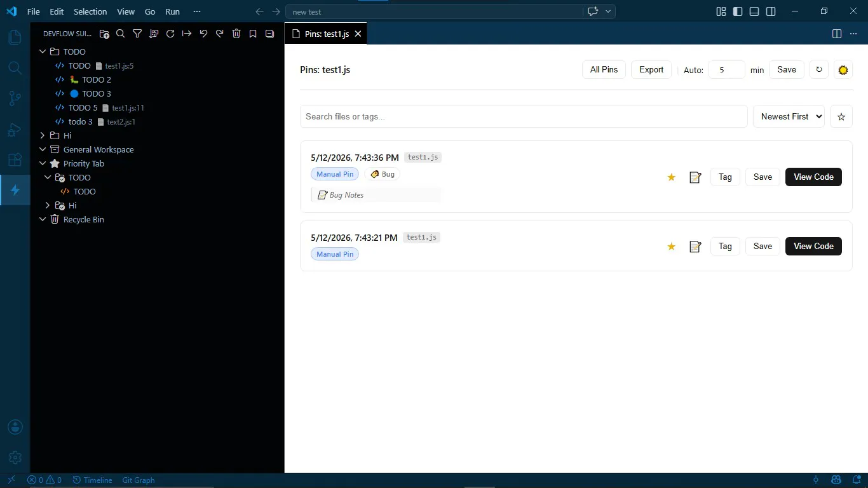Expand Hi folder under Priority Tab
Image resolution: width=868 pixels, height=488 pixels.
48,205
